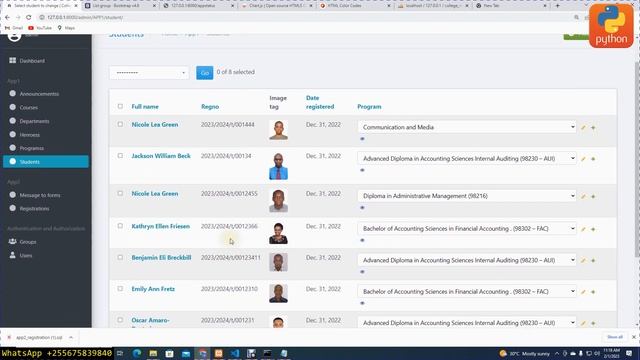Open Registrations in the sidebar
640x360 pixels.
pyautogui.click(x=34, y=209)
